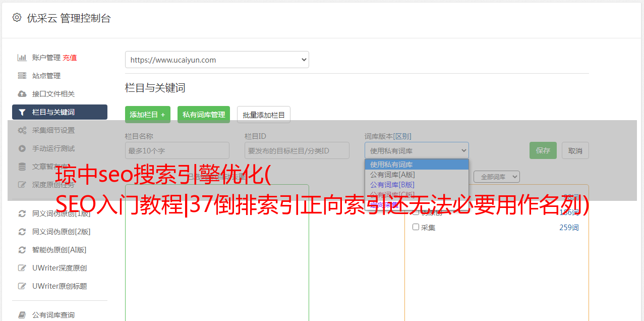Open UWriter原创标题 in the sidebar

pyautogui.click(x=60, y=286)
